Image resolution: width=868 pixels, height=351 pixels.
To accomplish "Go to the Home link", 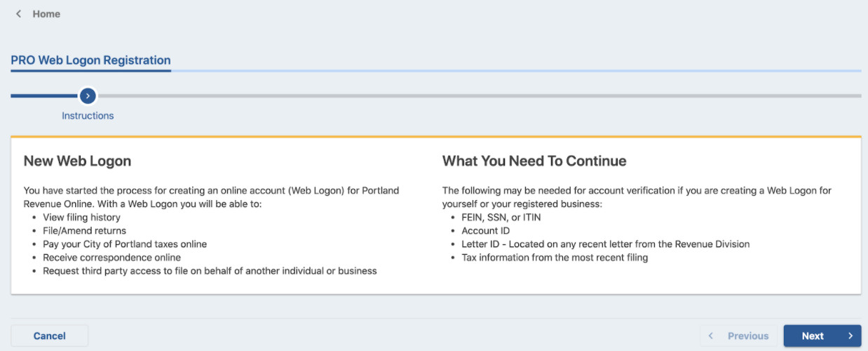I will tap(46, 14).
